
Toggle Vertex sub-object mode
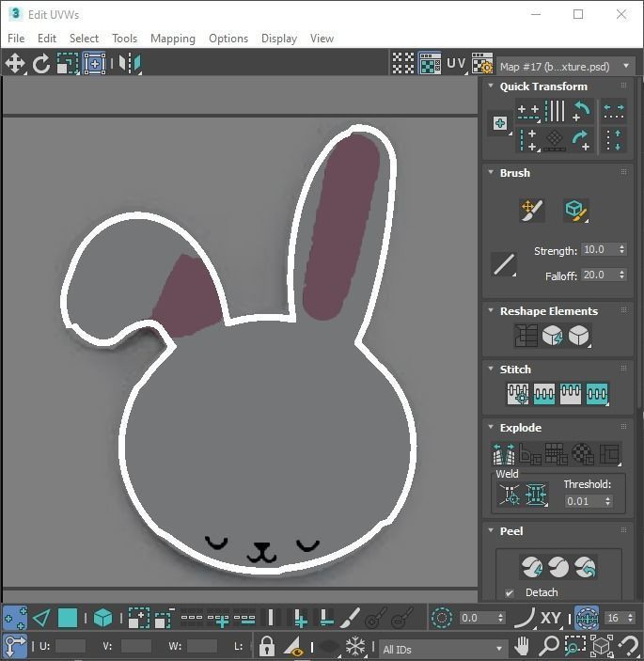(15, 618)
